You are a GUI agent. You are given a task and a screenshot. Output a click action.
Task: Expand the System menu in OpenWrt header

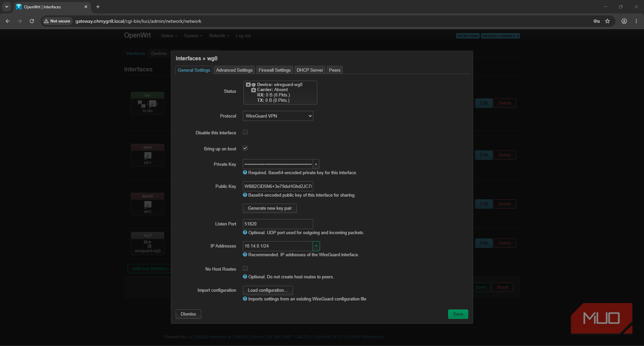click(193, 36)
